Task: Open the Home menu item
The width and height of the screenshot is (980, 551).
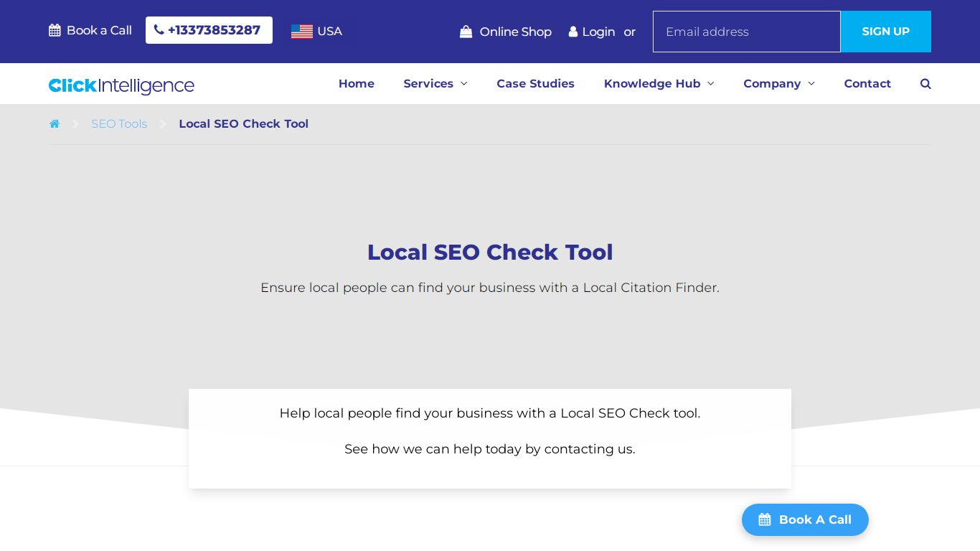Action: pos(357,84)
